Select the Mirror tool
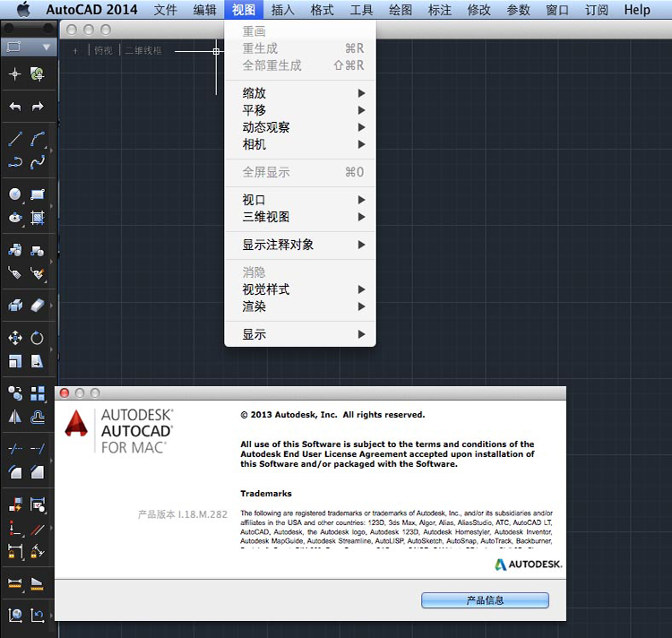This screenshot has height=638, width=672. coord(15,417)
